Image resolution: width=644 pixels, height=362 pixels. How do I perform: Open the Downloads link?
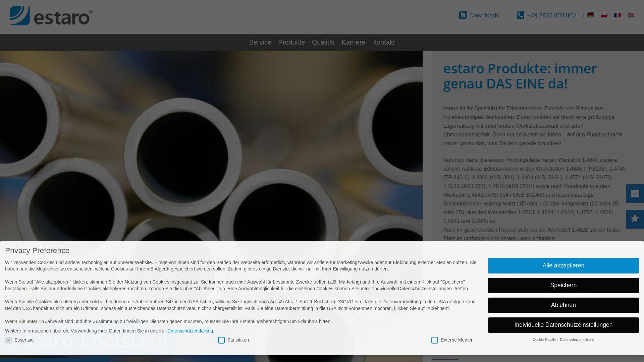484,15
